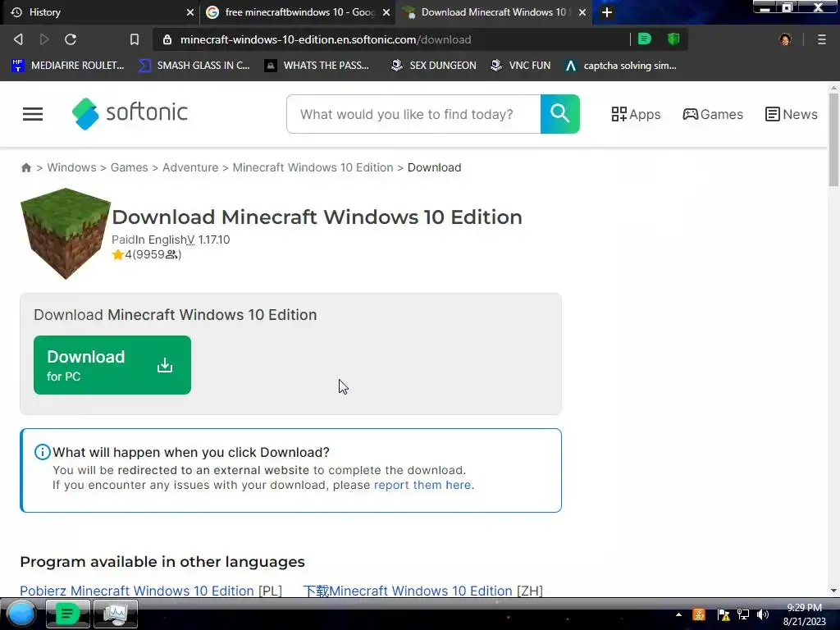Bookmark this page using bookmark icon
Image resolution: width=840 pixels, height=630 pixels.
point(135,39)
